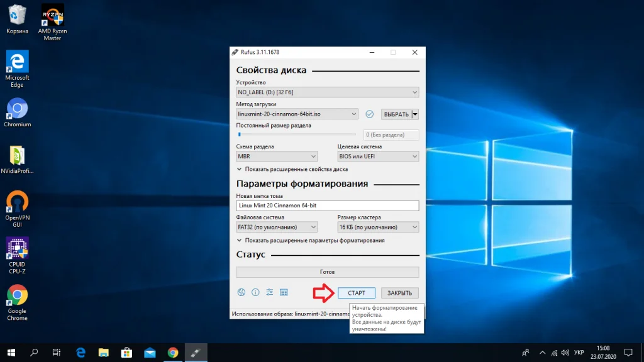This screenshot has height=362, width=644.
Task: Show the Rufus log icon
Action: click(284, 292)
